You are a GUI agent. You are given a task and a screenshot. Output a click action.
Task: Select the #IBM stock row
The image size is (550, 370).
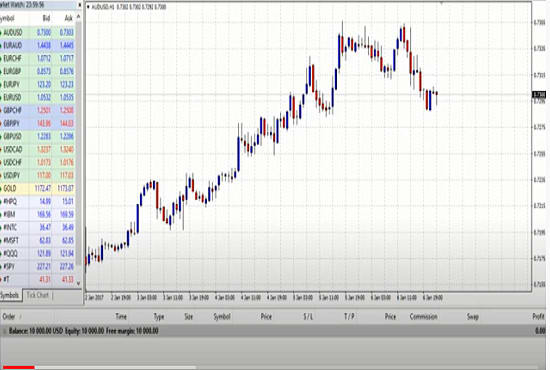(38, 215)
